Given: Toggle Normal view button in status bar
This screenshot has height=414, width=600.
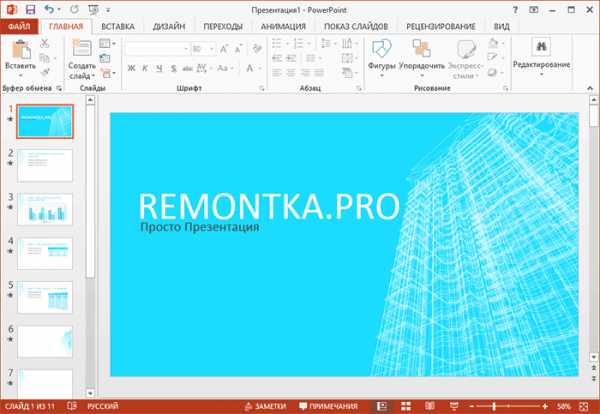Looking at the screenshot, I should 382,406.
